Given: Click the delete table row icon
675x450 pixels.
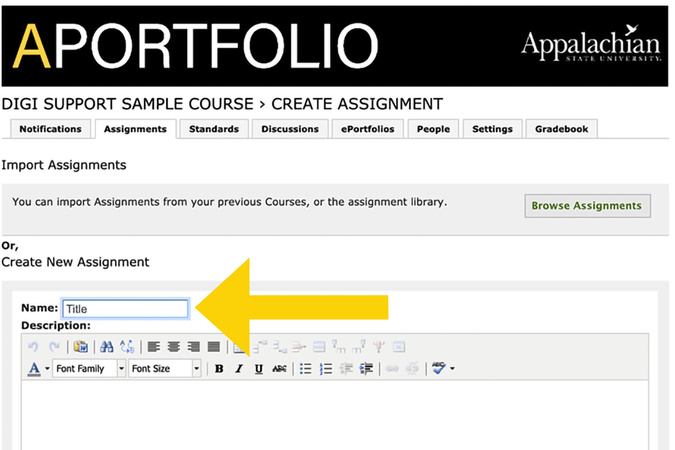Looking at the screenshot, I should click(x=299, y=347).
